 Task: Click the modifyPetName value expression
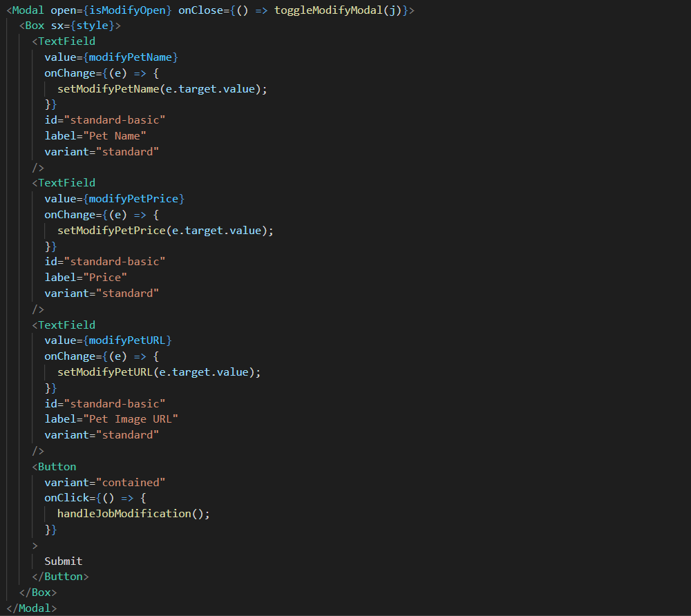click(133, 57)
